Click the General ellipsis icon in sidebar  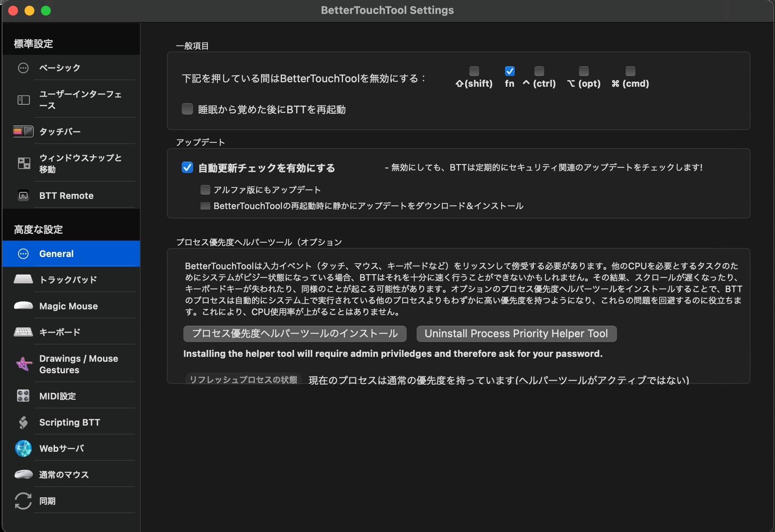[23, 254]
